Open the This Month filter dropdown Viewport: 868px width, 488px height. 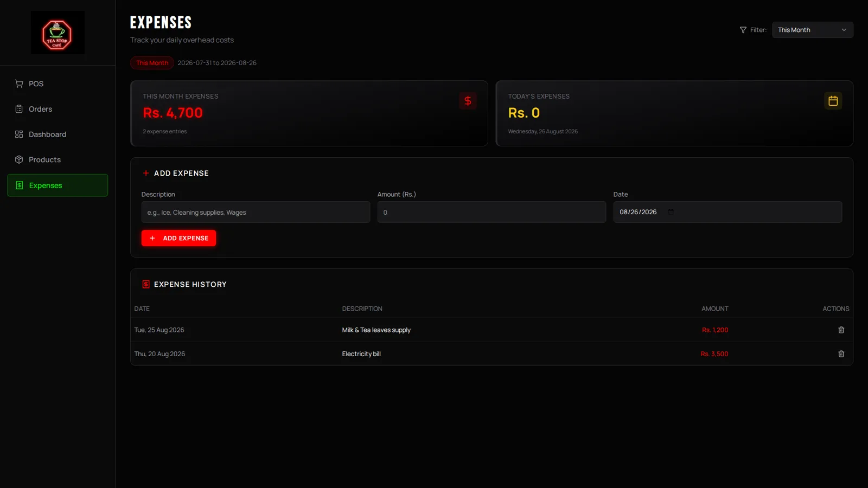tap(812, 30)
